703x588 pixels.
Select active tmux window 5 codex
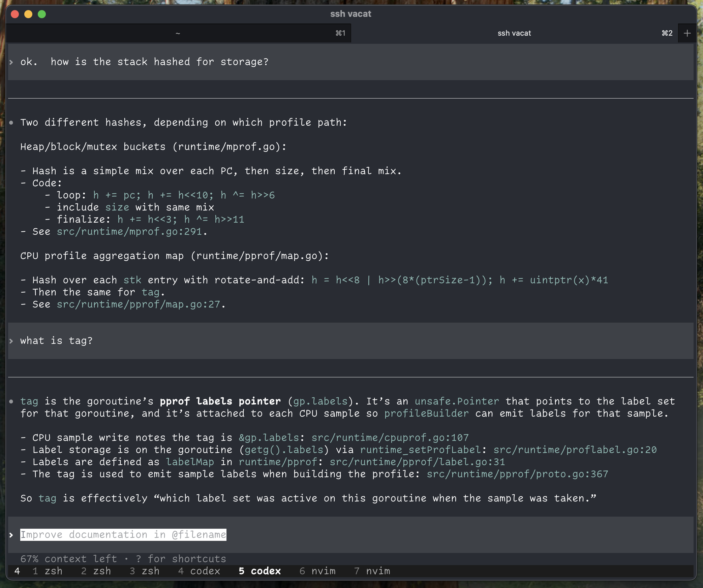pyautogui.click(x=259, y=571)
